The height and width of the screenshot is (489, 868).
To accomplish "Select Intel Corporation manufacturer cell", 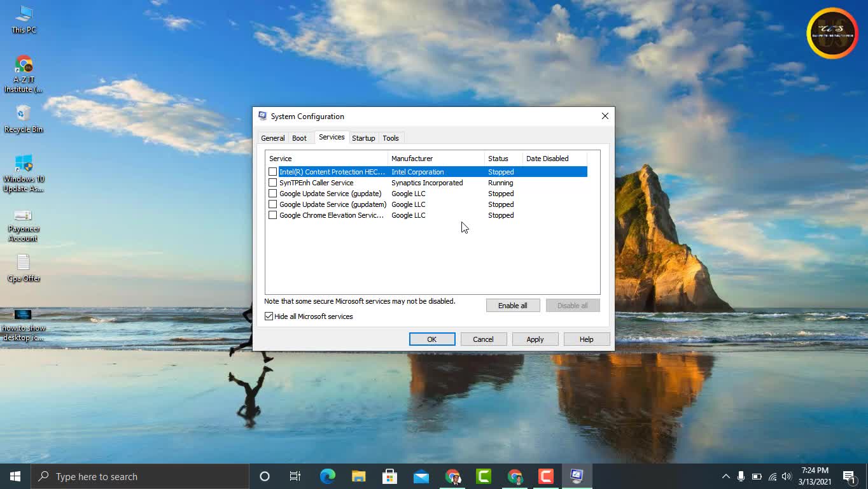I will 417,172.
